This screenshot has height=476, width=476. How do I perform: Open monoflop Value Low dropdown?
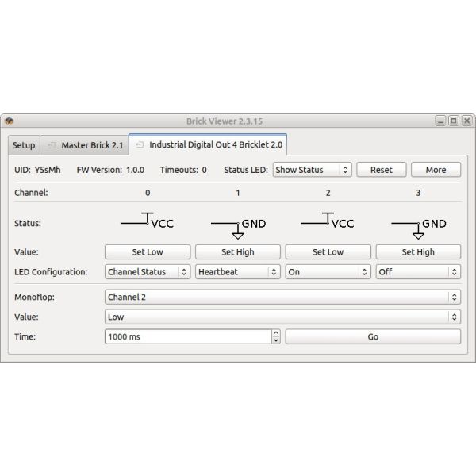282,317
